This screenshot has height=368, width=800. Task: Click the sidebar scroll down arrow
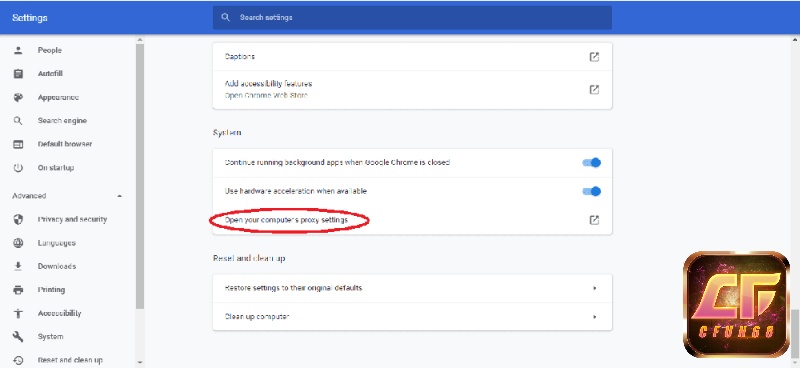tap(140, 362)
